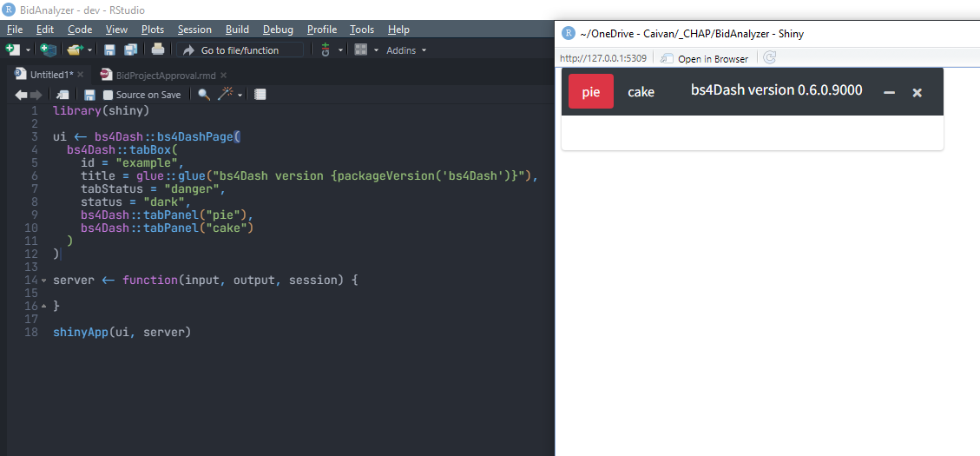Image resolution: width=980 pixels, height=456 pixels.
Task: Reload the Shiny app with refresh icon
Action: click(x=770, y=58)
